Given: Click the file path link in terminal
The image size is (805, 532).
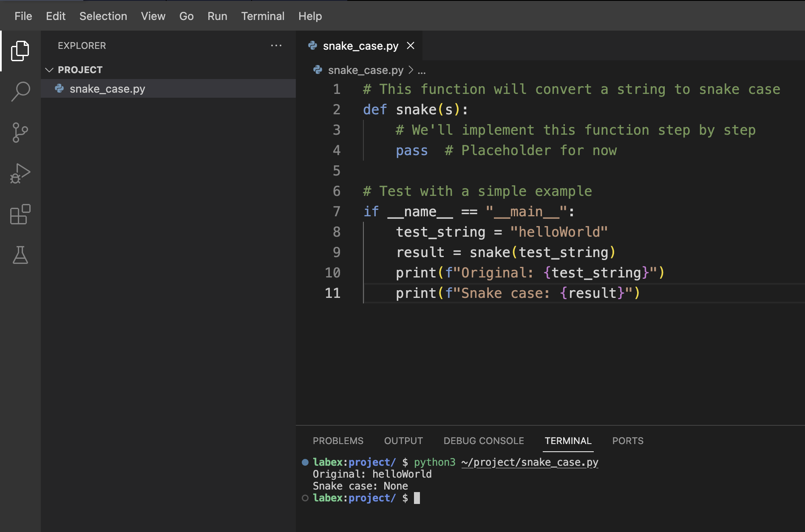Looking at the screenshot, I should coord(530,462).
